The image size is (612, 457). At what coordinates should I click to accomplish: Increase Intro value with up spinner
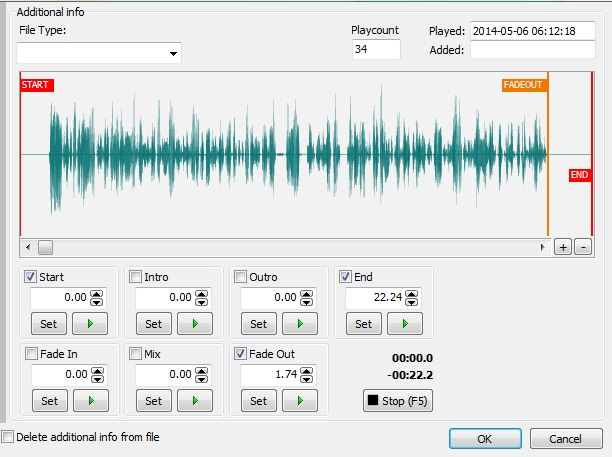pos(201,293)
